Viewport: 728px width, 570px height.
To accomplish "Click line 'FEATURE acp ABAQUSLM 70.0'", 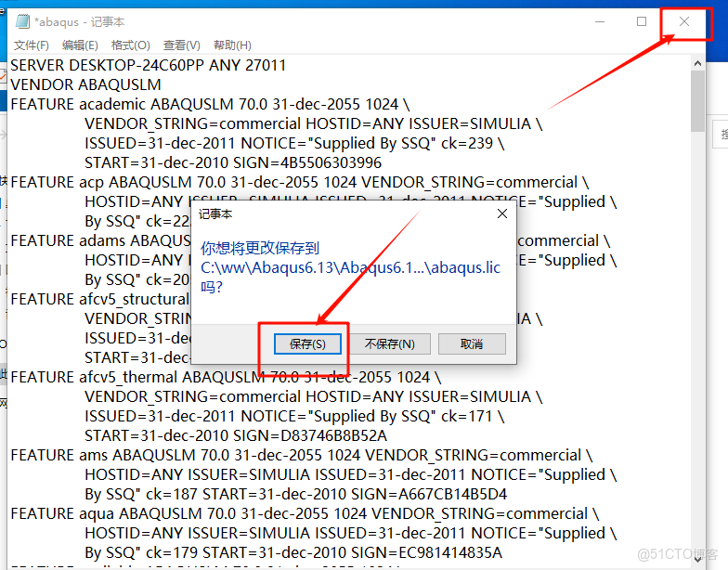I will (299, 182).
